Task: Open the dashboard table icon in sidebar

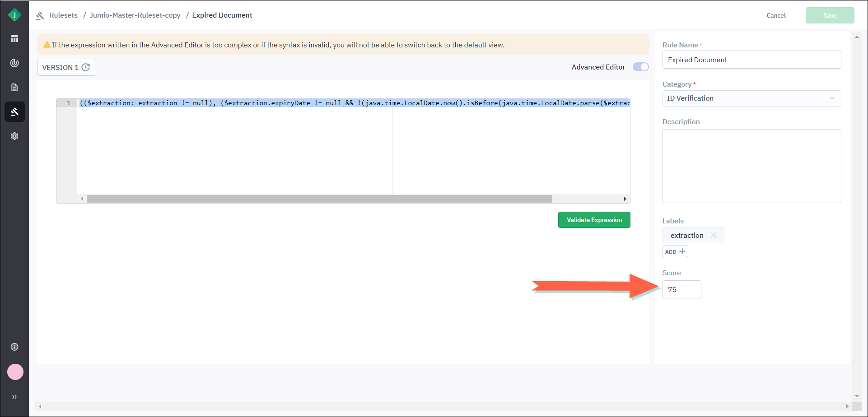Action: 14,39
